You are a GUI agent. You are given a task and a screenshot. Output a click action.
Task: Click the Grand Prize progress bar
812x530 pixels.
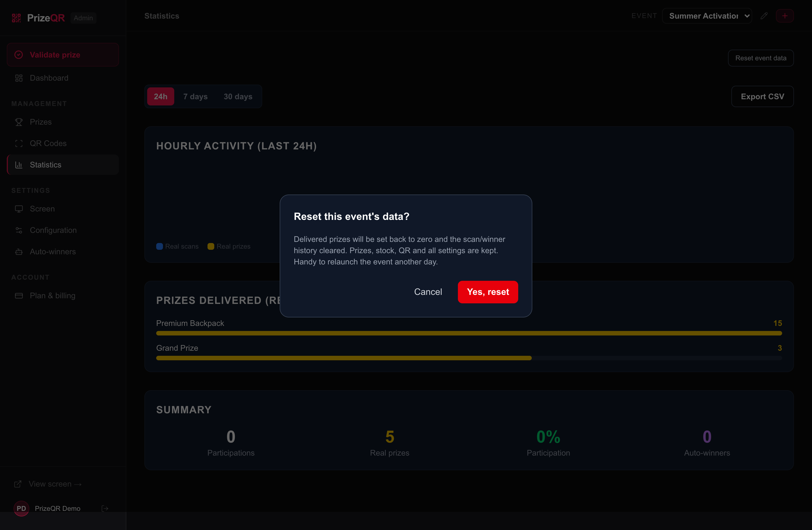click(469, 358)
